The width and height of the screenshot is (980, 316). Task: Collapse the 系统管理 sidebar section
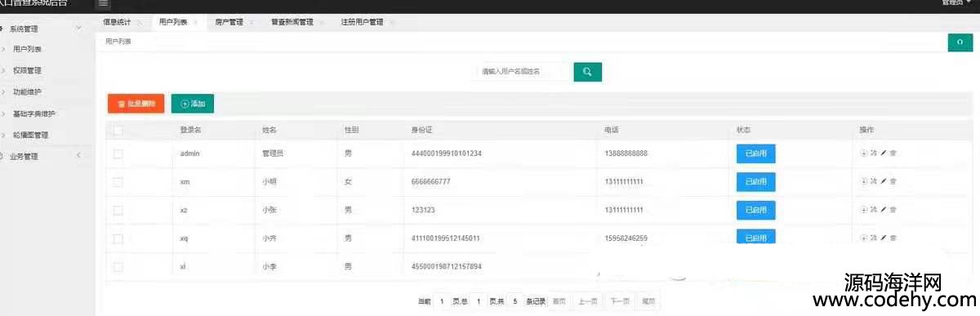tap(78, 29)
